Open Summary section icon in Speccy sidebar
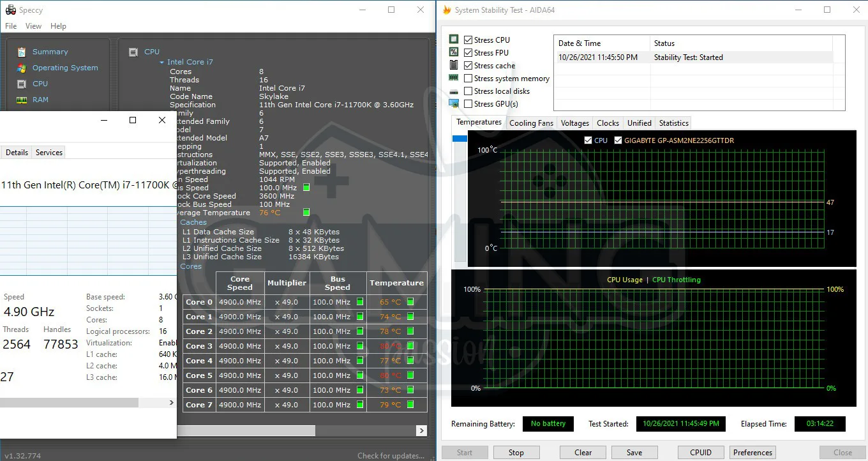 22,52
